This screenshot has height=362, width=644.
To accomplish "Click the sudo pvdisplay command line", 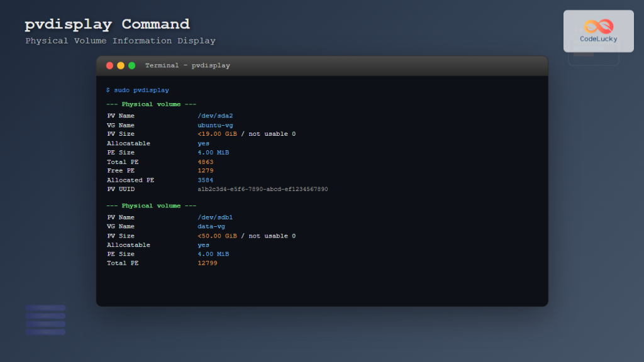I will 137,90.
